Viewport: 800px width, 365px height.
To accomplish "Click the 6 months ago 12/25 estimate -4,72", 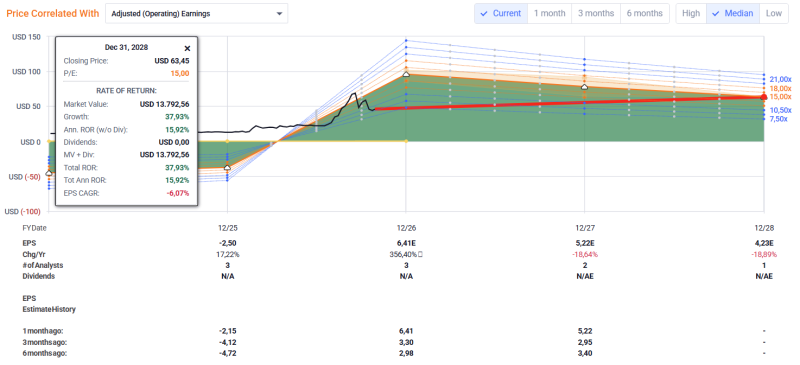I will pyautogui.click(x=227, y=353).
